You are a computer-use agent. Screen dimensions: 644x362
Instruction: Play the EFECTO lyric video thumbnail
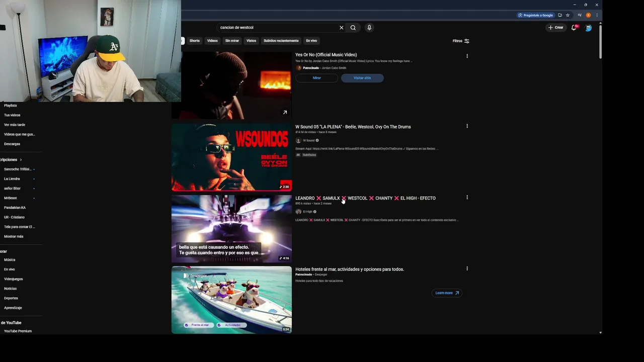(231, 229)
